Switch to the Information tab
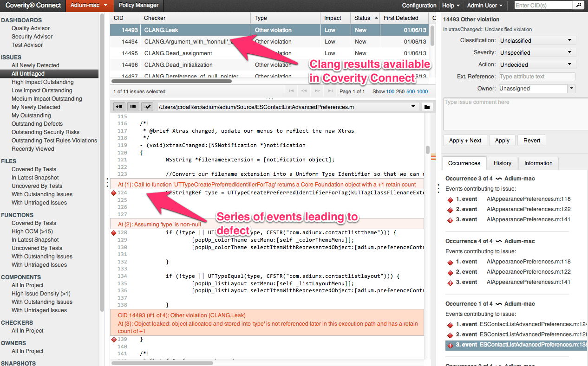The width and height of the screenshot is (588, 366). pos(538,163)
